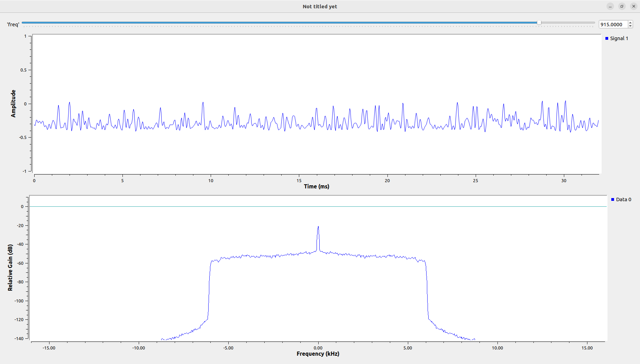The image size is (640, 364).
Task: Close the Not titled yet window
Action: [x=634, y=6]
